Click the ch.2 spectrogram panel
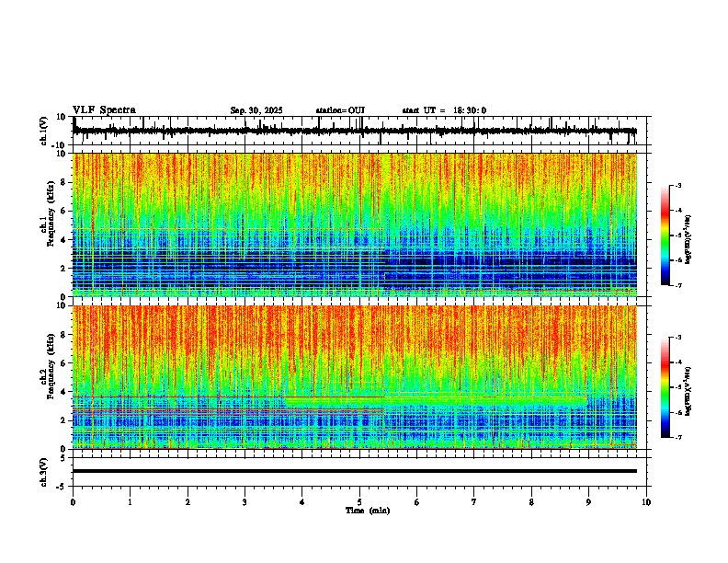This screenshot has width=728, height=563. (x=355, y=377)
